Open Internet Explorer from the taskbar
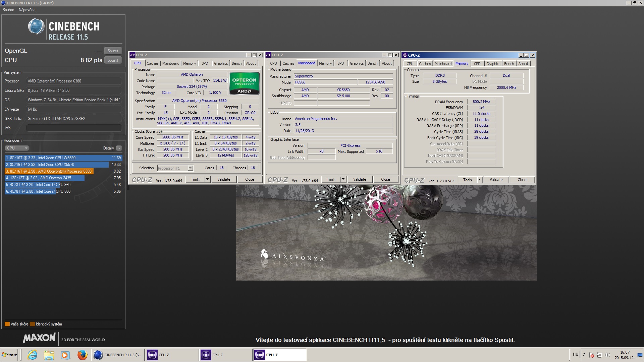This screenshot has width=644, height=362. (x=33, y=355)
